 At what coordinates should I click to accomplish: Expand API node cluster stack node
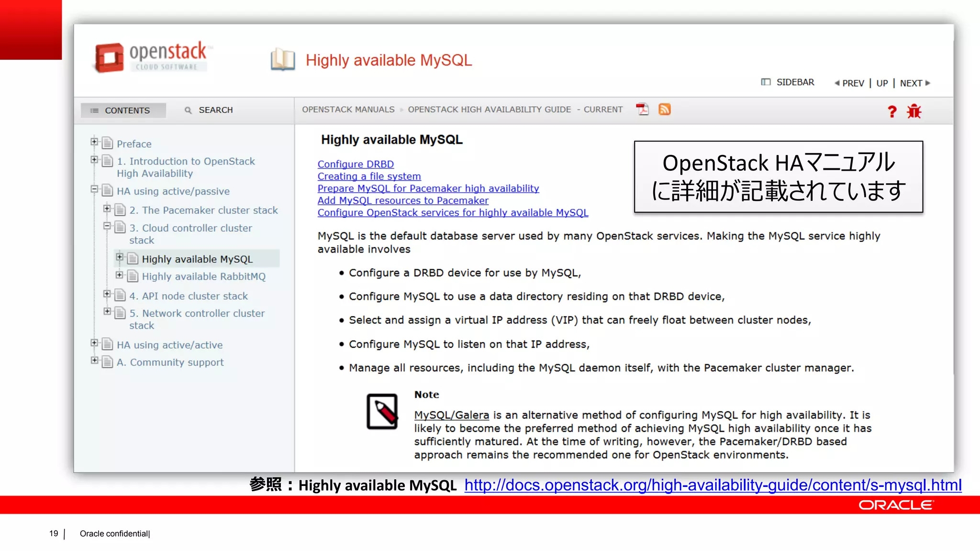107,294
